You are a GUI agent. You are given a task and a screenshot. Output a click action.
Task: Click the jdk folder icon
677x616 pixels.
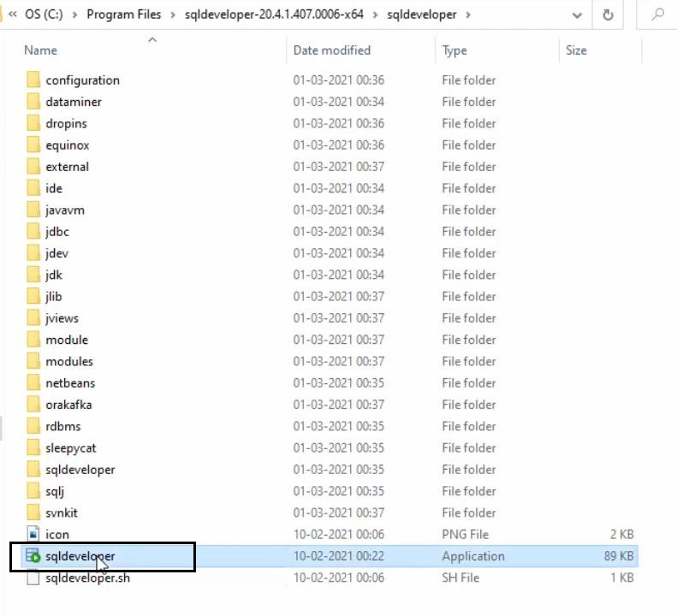33,275
